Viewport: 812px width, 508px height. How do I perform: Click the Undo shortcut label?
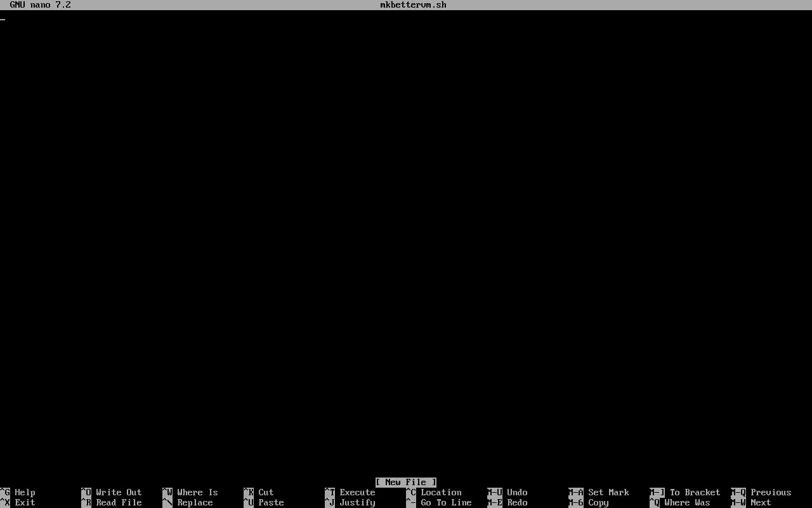click(518, 492)
